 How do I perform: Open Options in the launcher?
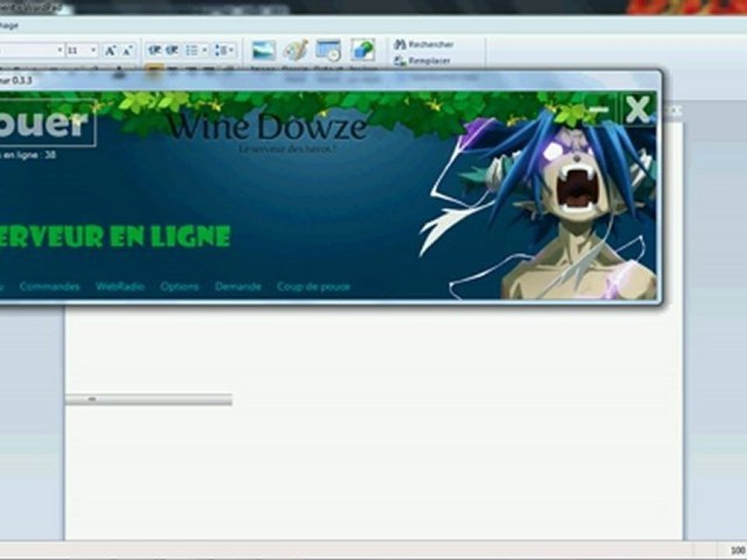pos(179,286)
